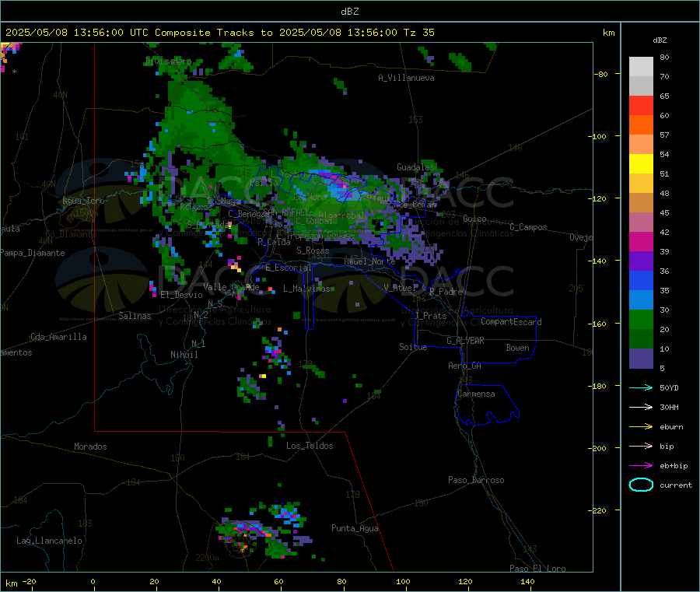Click the cyan 50YD track arrow in legend
The height and width of the screenshot is (592, 700).
pos(641,387)
